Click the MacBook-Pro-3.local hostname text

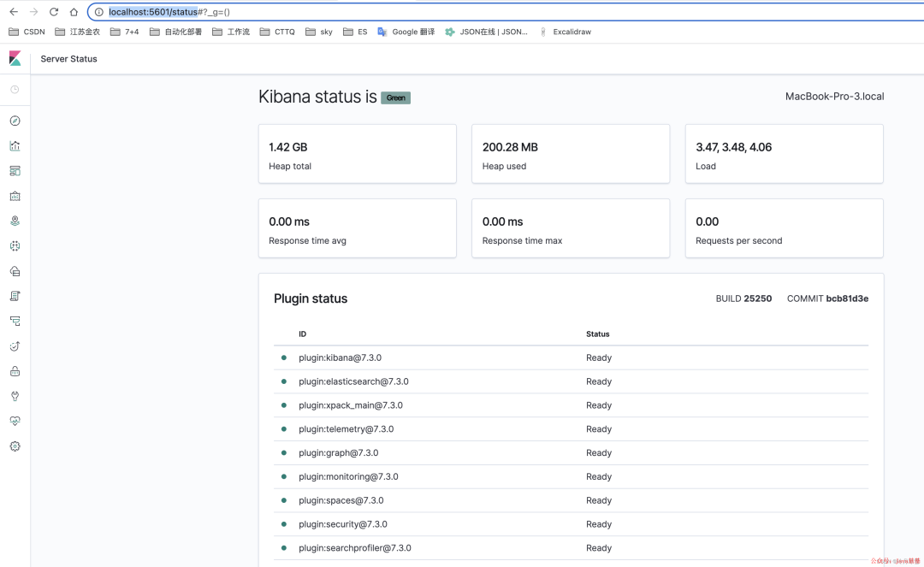click(834, 97)
